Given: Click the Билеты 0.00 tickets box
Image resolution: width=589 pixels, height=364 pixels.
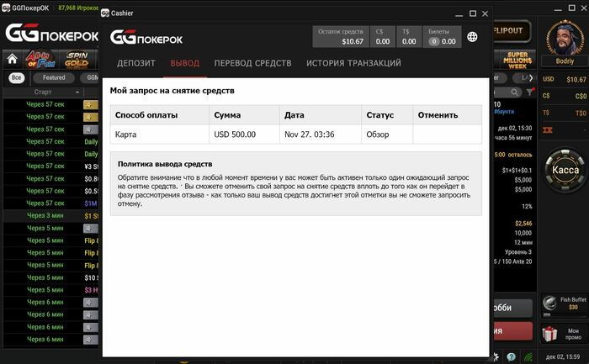Looking at the screenshot, I should click(x=442, y=36).
